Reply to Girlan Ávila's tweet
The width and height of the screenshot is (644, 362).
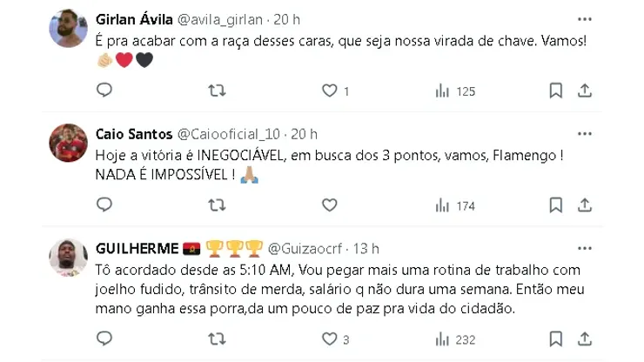pyautogui.click(x=104, y=90)
